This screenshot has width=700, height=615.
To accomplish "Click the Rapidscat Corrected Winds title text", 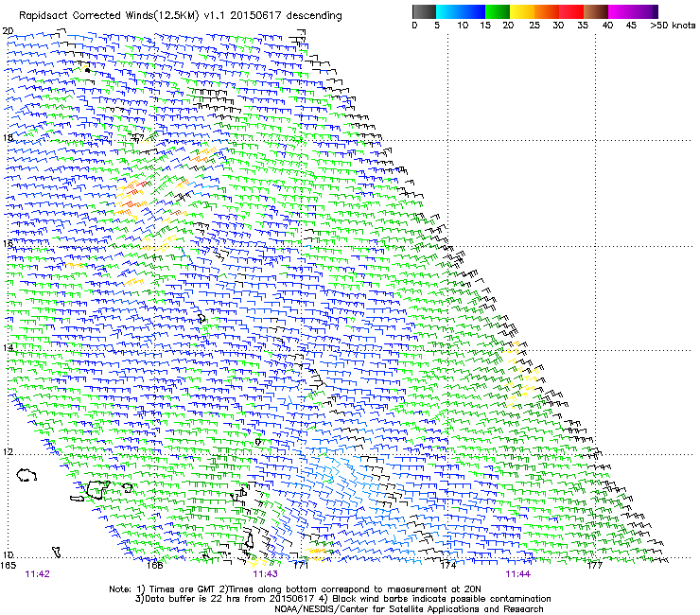I will (181, 16).
